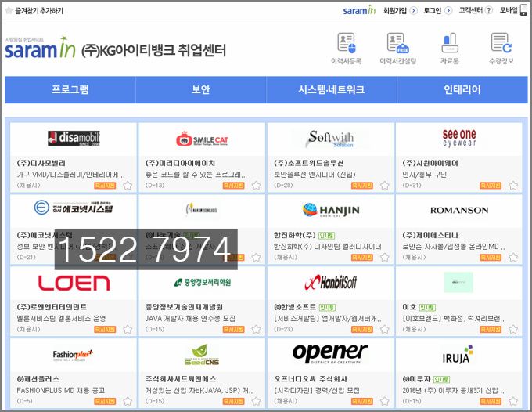Click the Softwith Solution logo

[x=330, y=138]
